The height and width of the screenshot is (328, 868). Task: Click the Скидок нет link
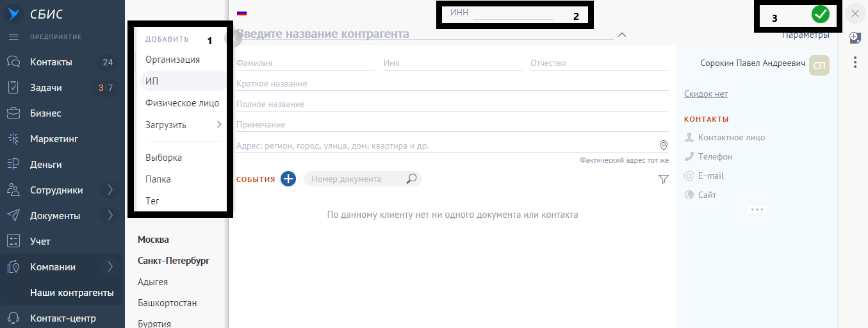click(x=706, y=94)
